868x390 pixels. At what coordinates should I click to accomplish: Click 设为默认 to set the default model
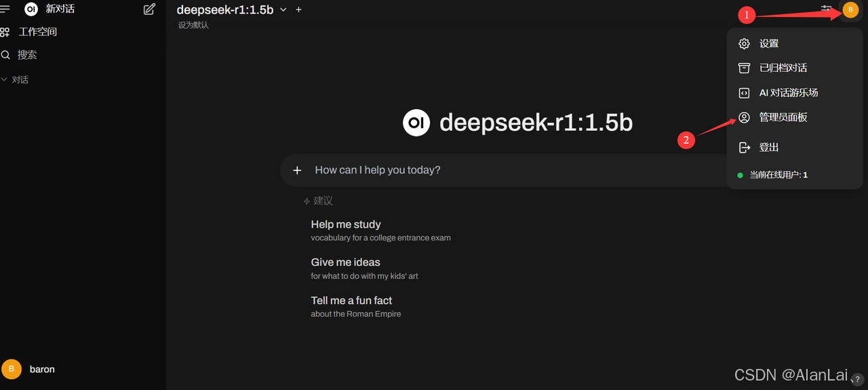193,25
